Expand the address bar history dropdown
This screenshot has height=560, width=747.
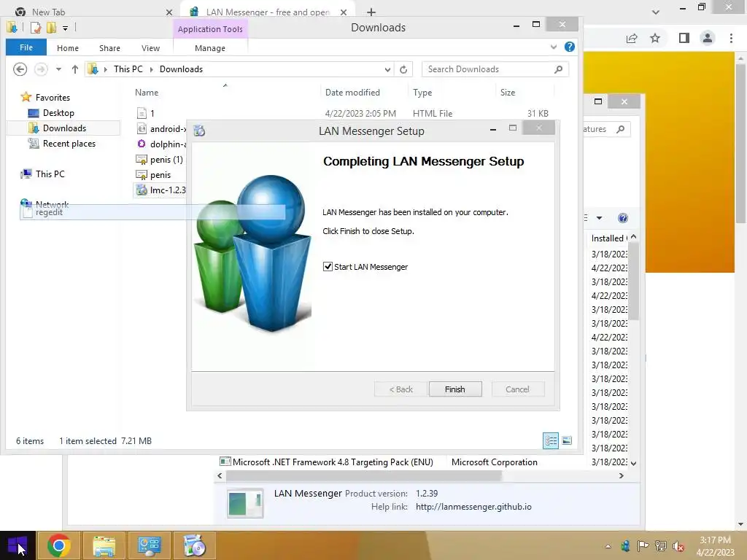pyautogui.click(x=387, y=69)
